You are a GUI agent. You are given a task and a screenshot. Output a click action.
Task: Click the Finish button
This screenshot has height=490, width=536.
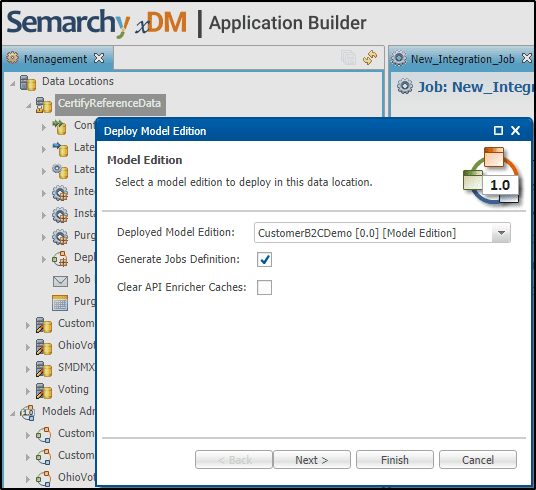click(x=395, y=460)
